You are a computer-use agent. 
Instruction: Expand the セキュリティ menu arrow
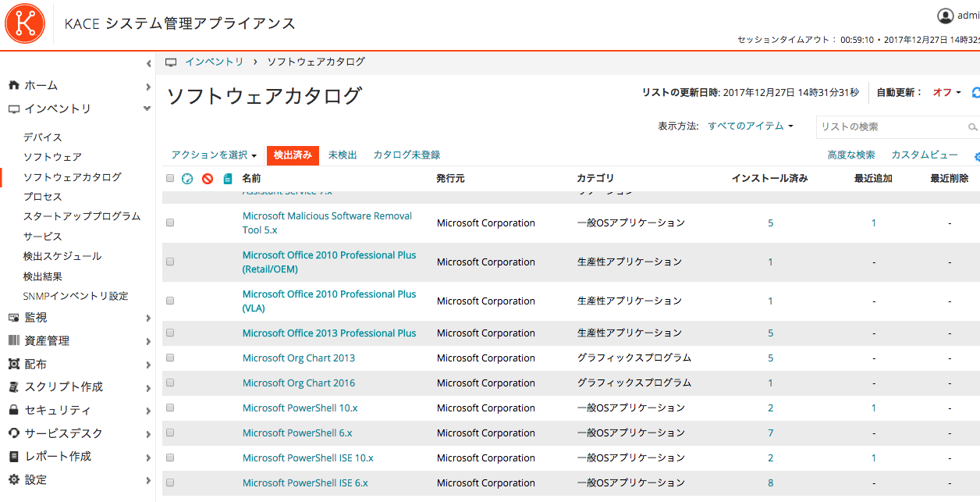[148, 411]
